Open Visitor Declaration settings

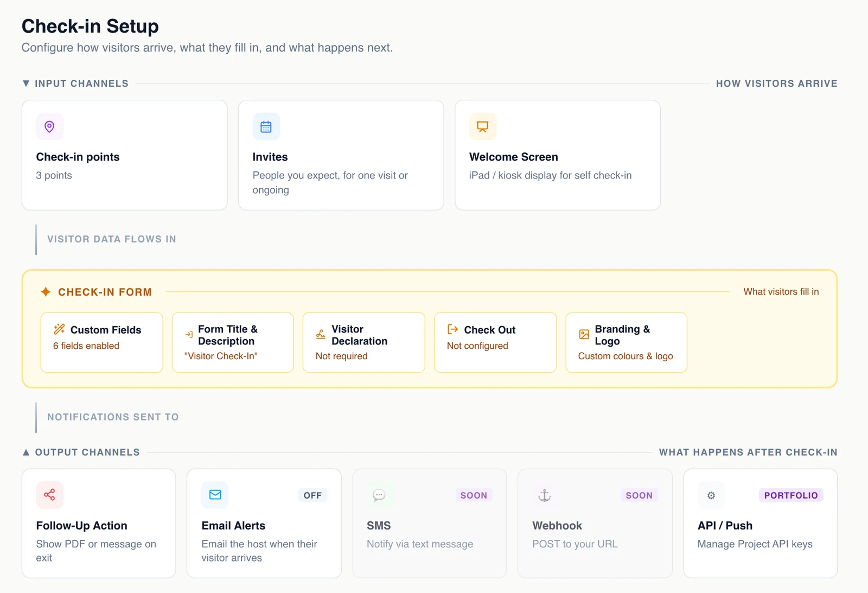click(360, 335)
